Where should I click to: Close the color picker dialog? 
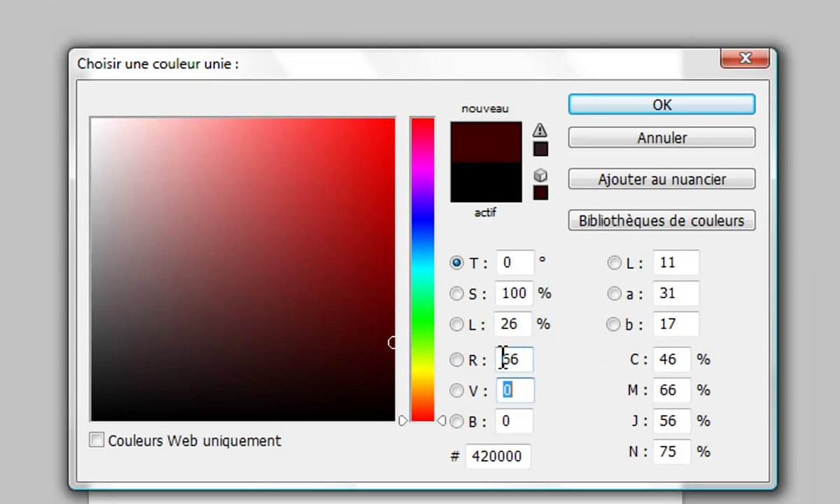pos(745,58)
